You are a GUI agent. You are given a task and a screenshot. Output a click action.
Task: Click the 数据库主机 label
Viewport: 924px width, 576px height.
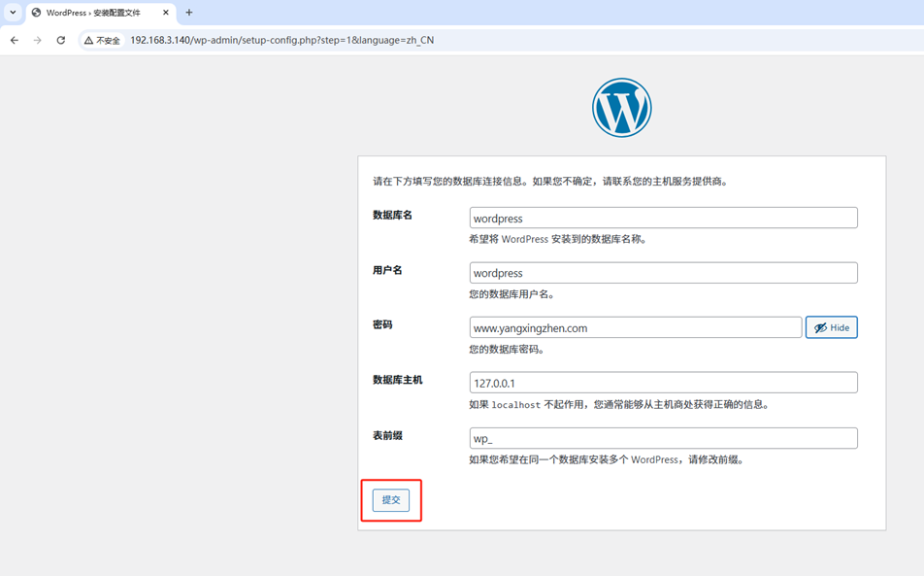tap(397, 380)
